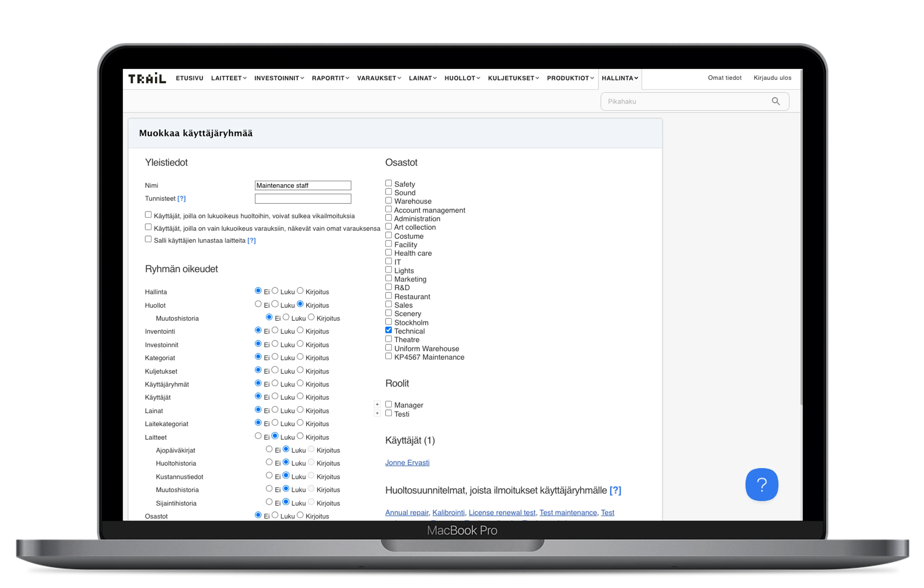
Task: Select Luku radio for Hallinta
Action: 275,291
